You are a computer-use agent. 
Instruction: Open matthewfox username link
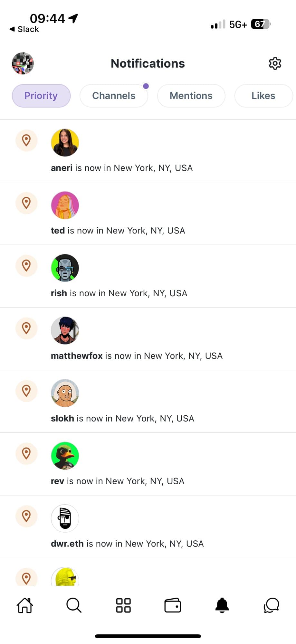[77, 356]
